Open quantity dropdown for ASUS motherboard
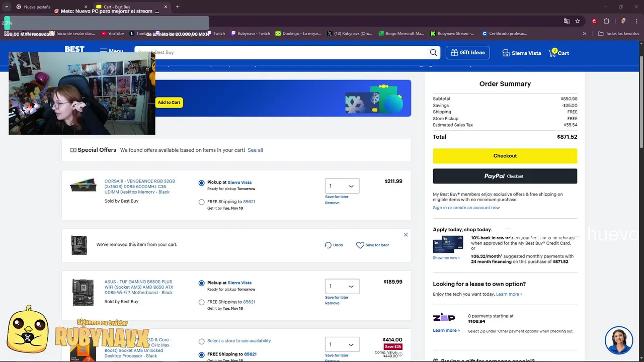 (x=342, y=286)
